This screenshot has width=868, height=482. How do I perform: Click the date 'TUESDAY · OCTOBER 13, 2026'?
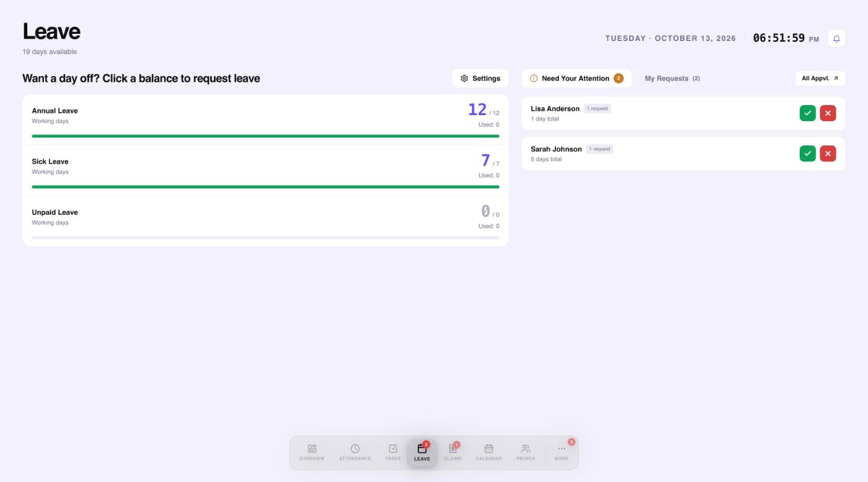coord(671,39)
